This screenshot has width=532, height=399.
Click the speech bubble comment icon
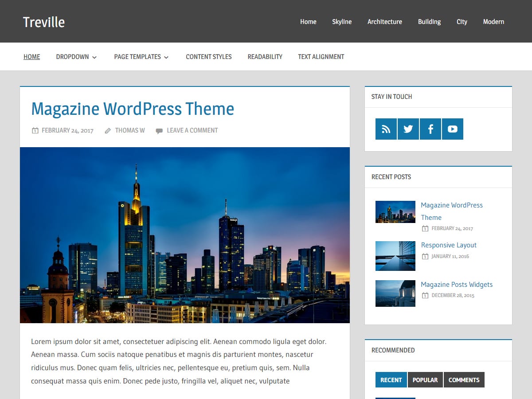point(159,130)
